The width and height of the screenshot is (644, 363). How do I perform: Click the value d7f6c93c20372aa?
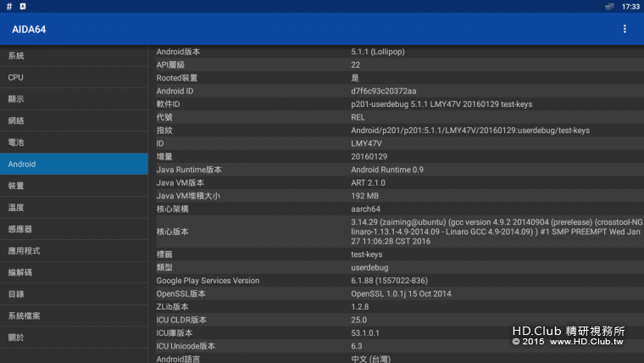pyautogui.click(x=384, y=92)
